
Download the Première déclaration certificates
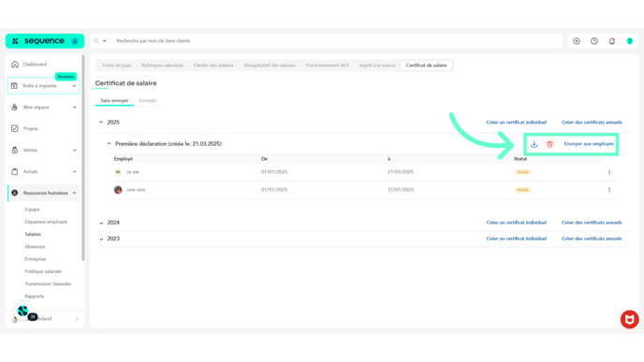(534, 144)
